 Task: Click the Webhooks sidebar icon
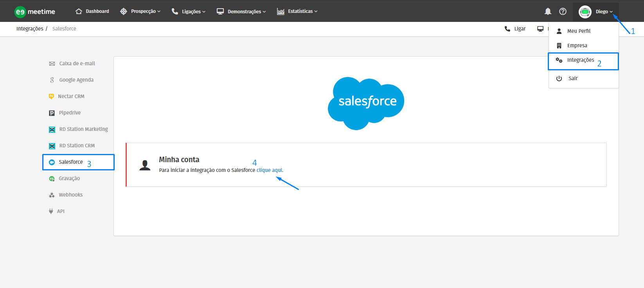tap(52, 195)
